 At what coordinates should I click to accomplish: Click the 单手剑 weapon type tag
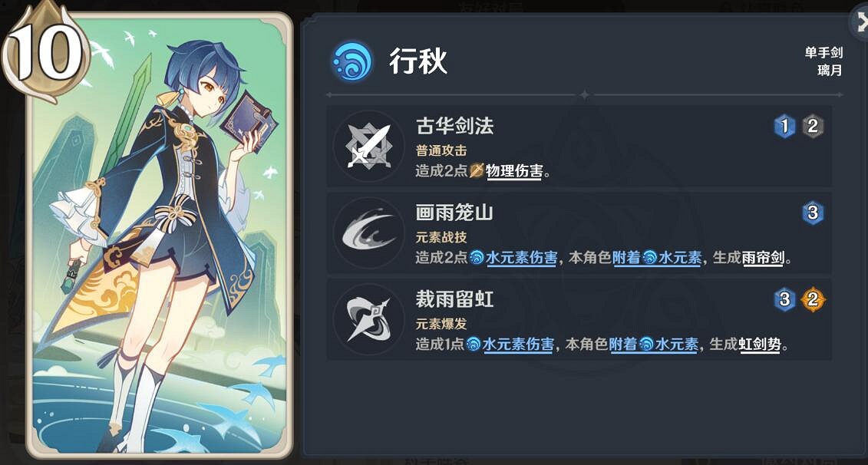(x=823, y=53)
